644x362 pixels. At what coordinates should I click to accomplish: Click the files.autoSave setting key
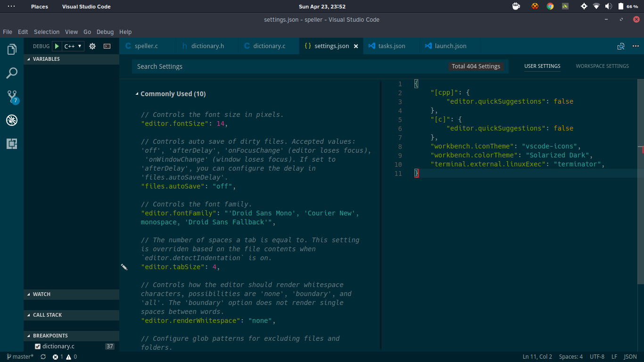pos(173,186)
